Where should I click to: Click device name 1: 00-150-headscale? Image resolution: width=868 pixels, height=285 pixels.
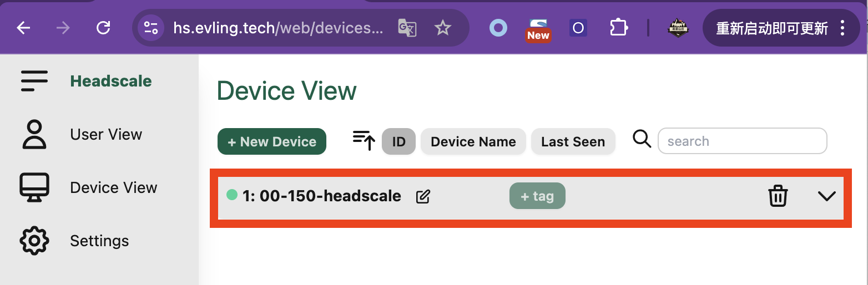click(x=322, y=196)
